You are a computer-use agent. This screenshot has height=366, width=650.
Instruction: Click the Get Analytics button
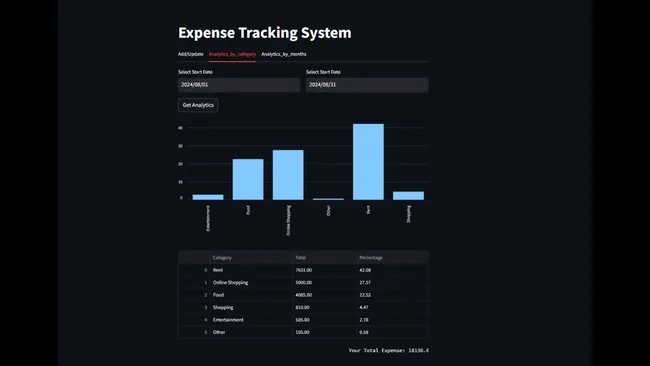click(x=198, y=105)
